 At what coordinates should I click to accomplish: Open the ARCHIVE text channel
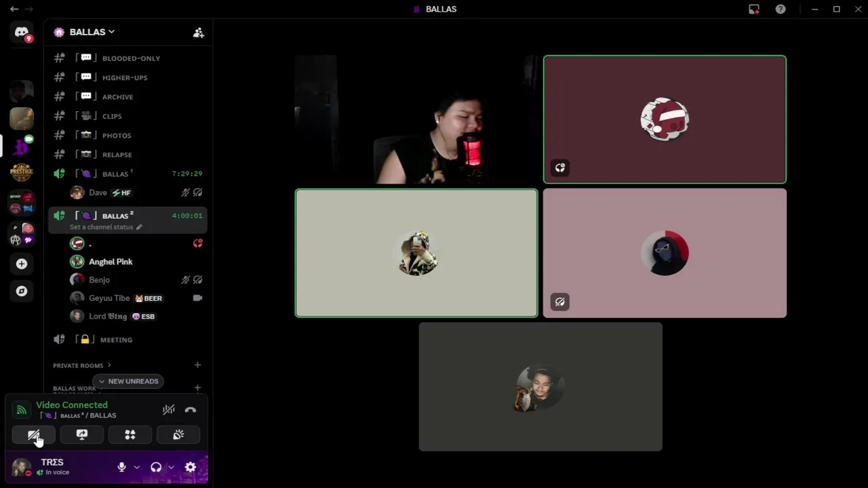point(128,97)
